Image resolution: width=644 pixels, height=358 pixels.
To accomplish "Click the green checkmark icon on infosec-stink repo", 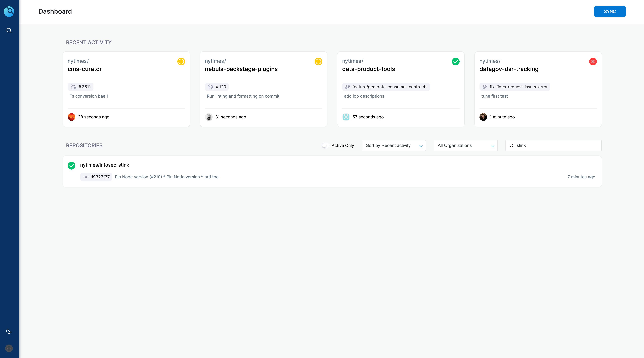I will tap(72, 165).
